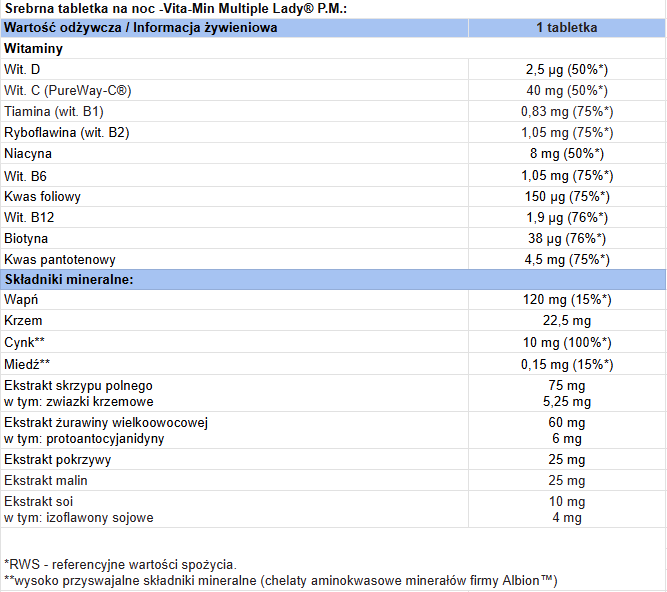Click the 'Wapń' row label
The width and height of the screenshot is (667, 592).
tap(21, 299)
